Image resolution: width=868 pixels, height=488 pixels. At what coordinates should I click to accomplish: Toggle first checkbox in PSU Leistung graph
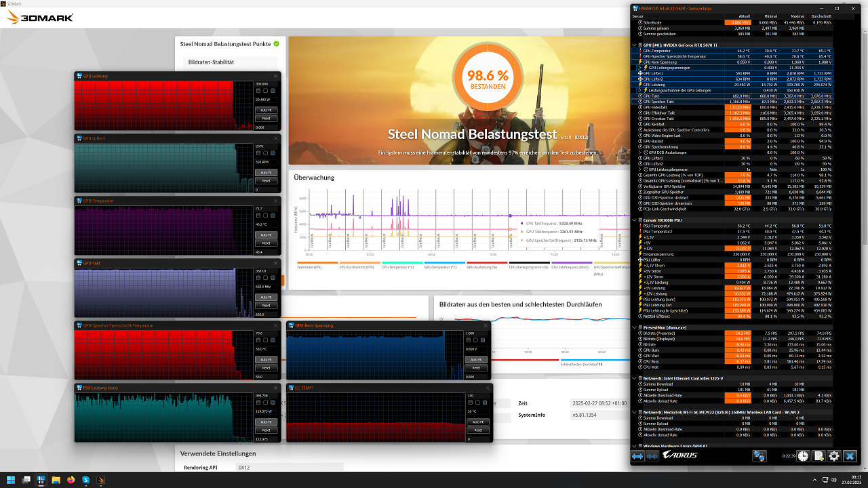tap(258, 402)
